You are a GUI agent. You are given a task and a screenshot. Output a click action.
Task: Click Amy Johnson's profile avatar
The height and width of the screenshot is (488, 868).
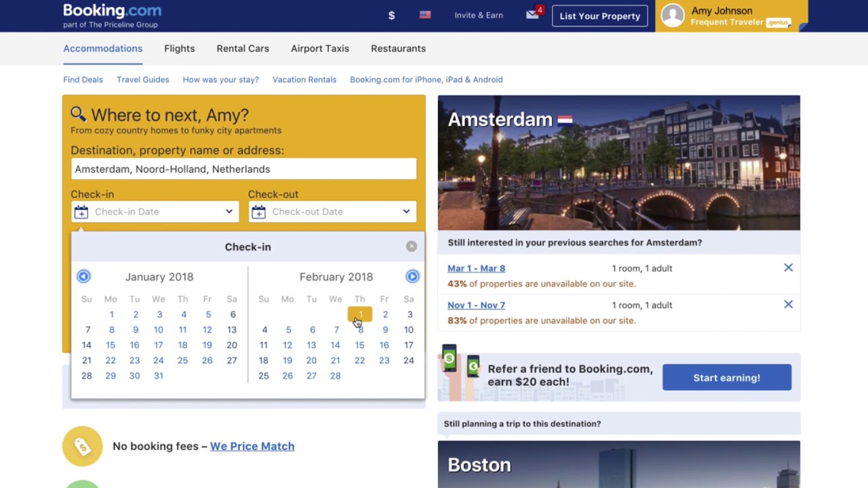pyautogui.click(x=673, y=16)
